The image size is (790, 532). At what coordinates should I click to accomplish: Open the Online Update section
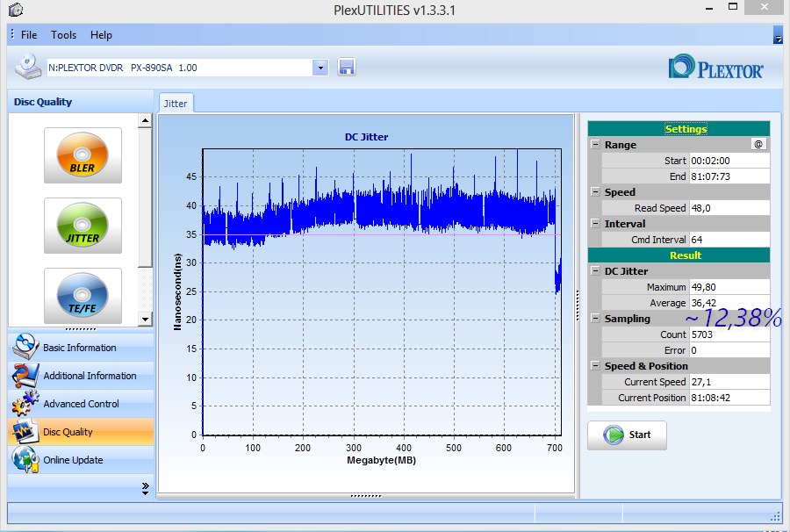(81, 460)
